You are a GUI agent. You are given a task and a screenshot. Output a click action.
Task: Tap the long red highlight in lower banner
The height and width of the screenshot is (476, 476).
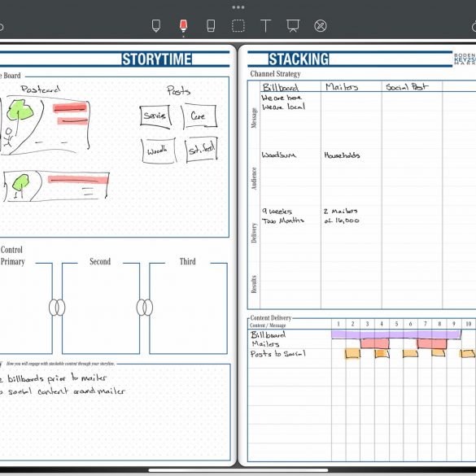78,180
